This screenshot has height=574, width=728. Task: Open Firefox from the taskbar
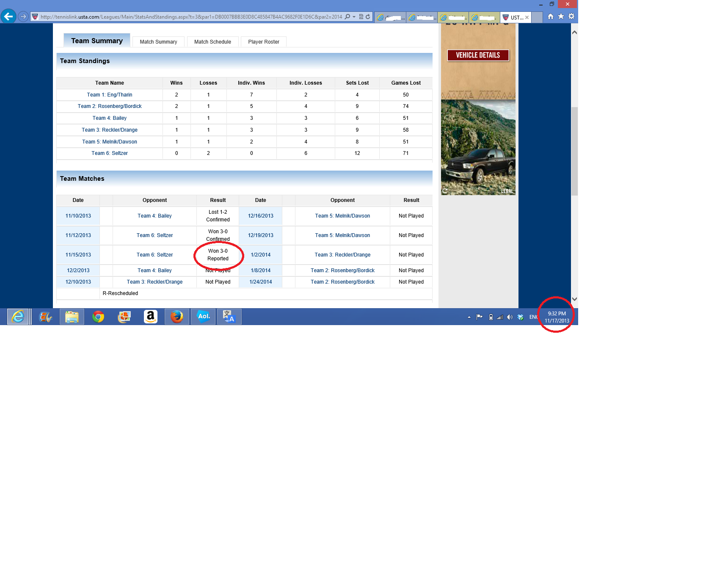pyautogui.click(x=177, y=317)
